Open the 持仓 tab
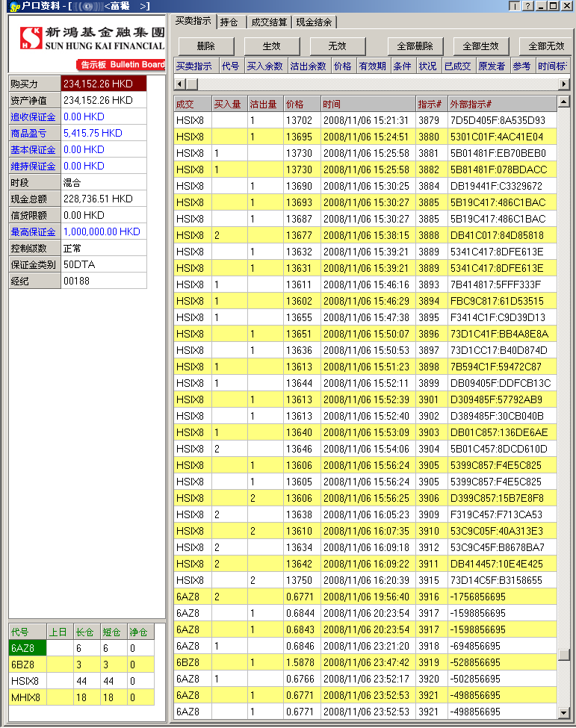 point(229,22)
